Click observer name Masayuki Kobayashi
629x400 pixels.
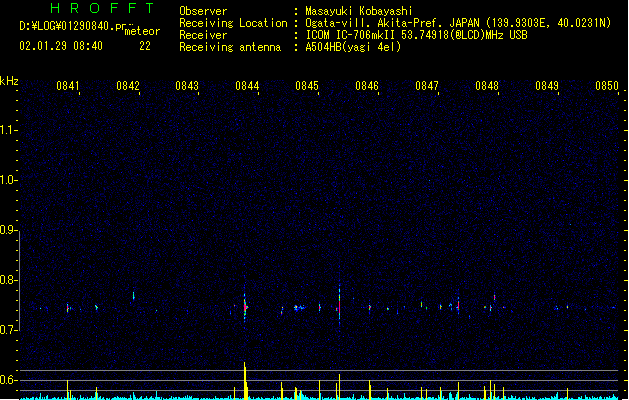pos(359,11)
